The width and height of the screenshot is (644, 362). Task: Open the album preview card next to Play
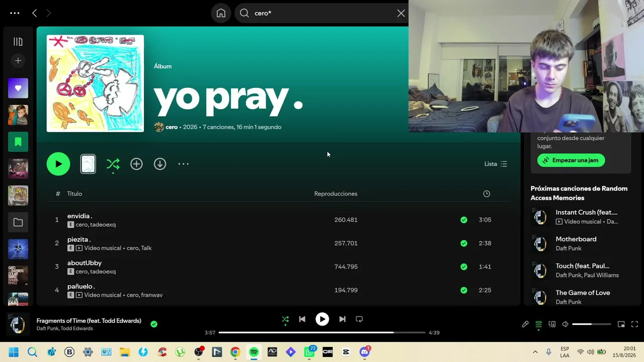pyautogui.click(x=88, y=164)
